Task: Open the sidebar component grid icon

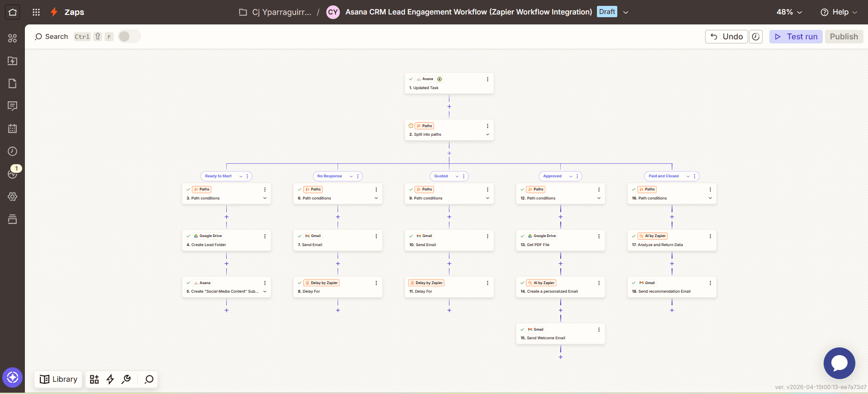Action: pos(12,38)
